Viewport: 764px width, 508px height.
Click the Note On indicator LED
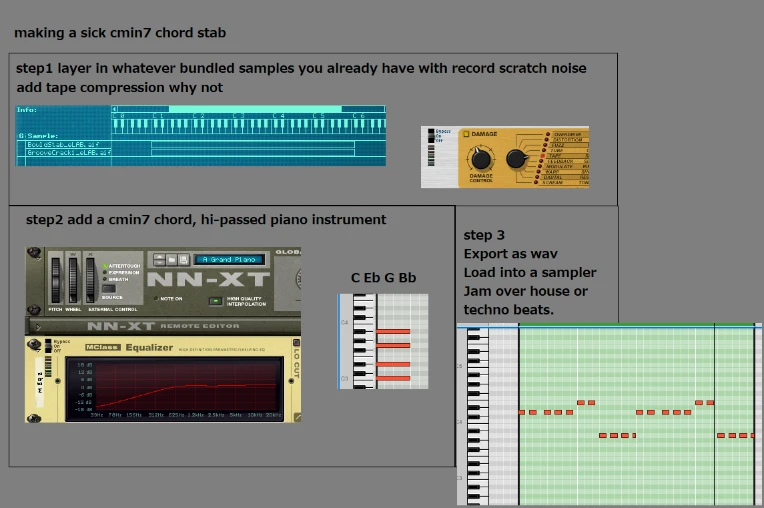click(x=156, y=298)
